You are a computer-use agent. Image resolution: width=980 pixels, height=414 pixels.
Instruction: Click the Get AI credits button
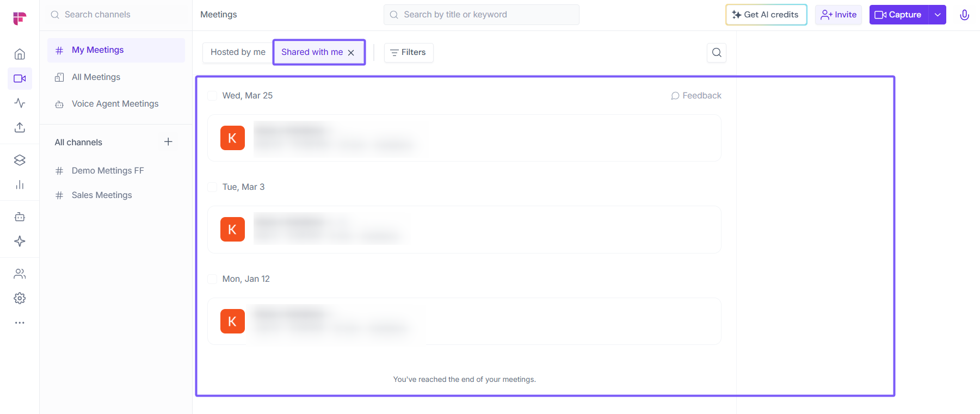click(x=766, y=15)
